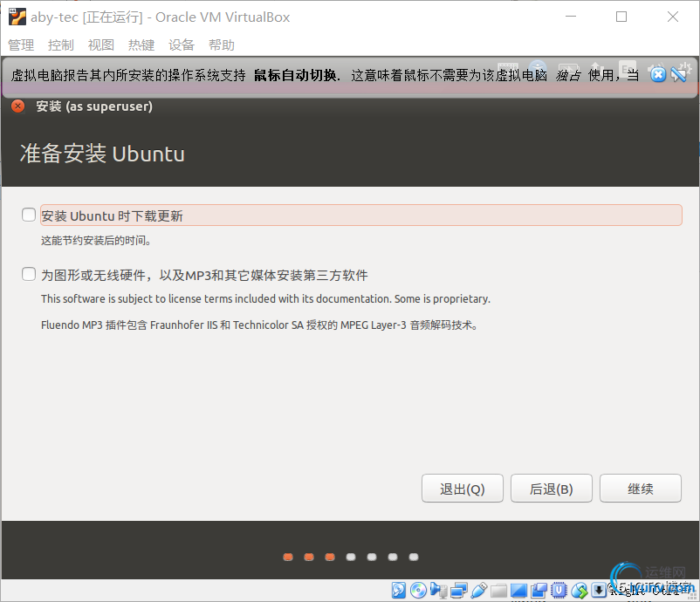Open the 设备 menu
Image resolution: width=700 pixels, height=602 pixels.
[182, 45]
